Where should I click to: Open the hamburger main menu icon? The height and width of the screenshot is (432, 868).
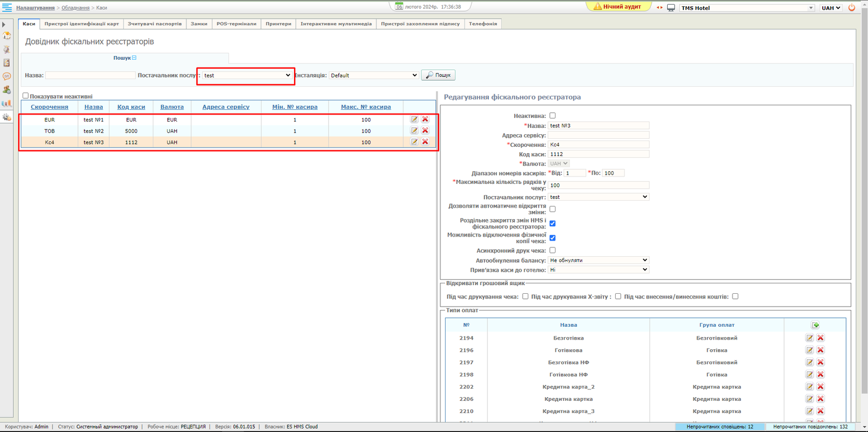coord(7,8)
